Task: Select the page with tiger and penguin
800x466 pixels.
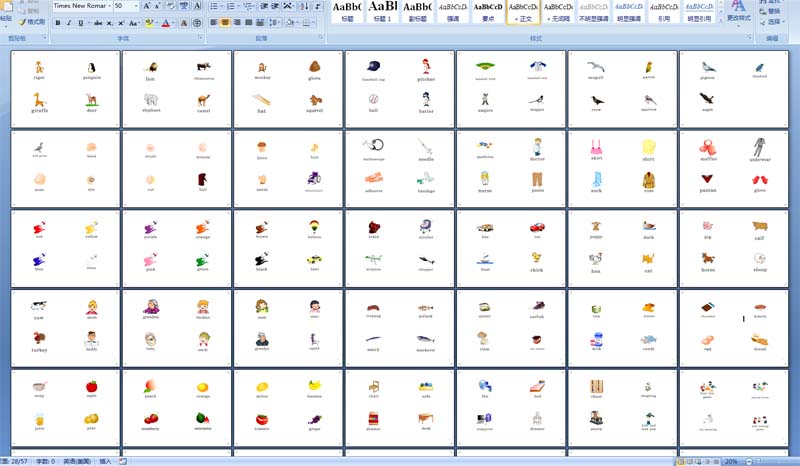Action: point(65,89)
